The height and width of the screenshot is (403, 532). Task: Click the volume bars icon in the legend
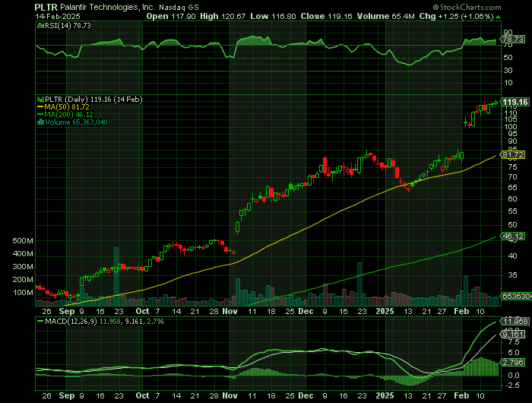[x=40, y=122]
